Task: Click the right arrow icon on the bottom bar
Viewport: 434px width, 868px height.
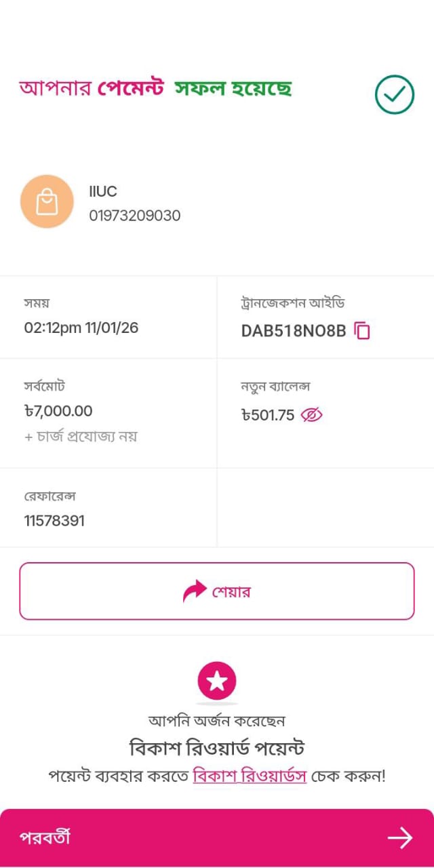Action: coord(399,838)
